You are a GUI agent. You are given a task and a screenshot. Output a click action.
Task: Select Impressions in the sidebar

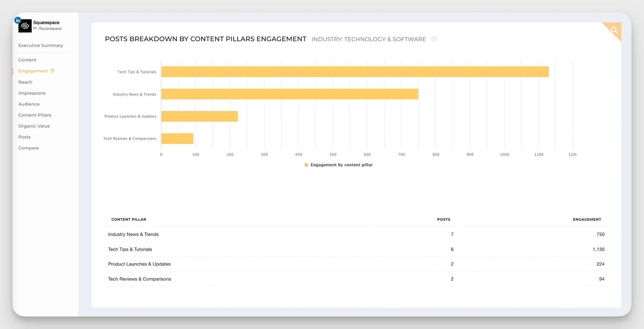pos(32,93)
